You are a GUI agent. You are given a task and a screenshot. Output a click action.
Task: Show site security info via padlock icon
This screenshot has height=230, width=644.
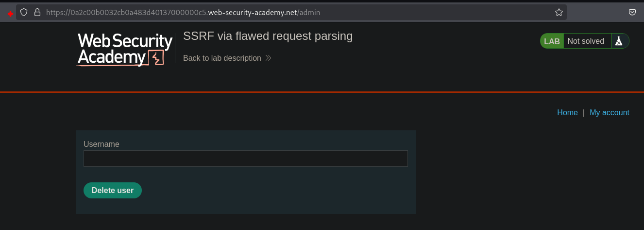point(37,12)
